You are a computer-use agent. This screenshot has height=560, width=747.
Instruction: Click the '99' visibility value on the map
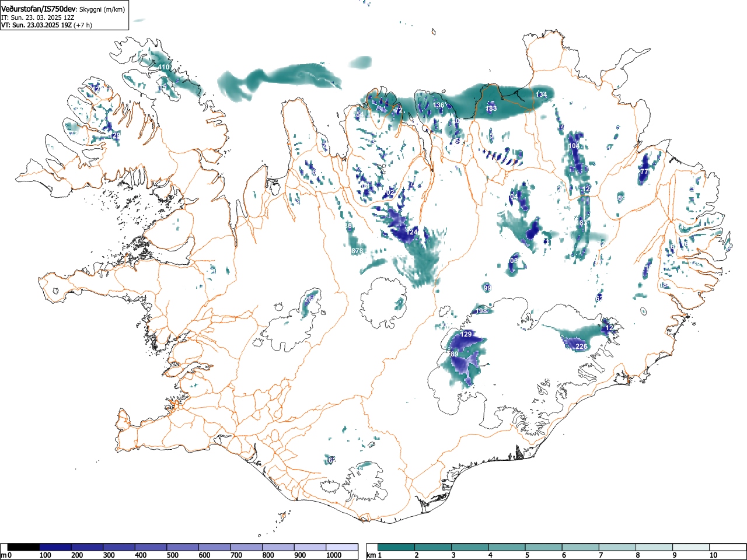point(487,288)
